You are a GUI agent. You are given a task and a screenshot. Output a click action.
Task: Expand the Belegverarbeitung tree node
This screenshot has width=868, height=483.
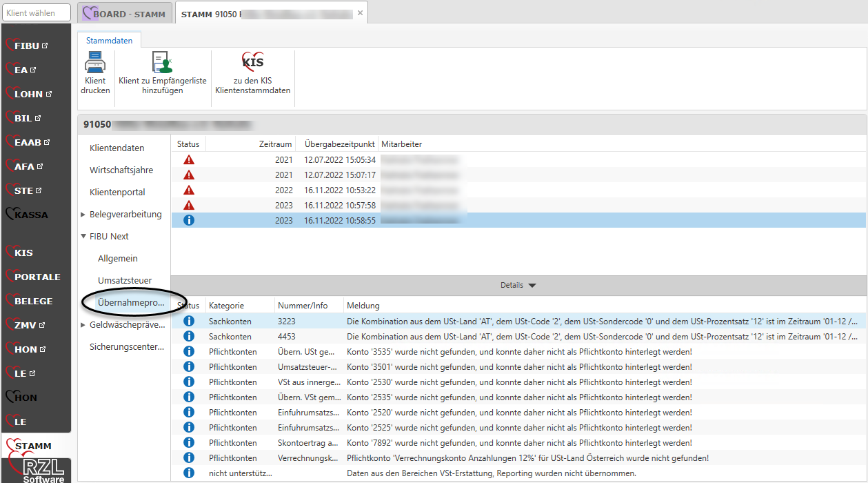click(83, 215)
